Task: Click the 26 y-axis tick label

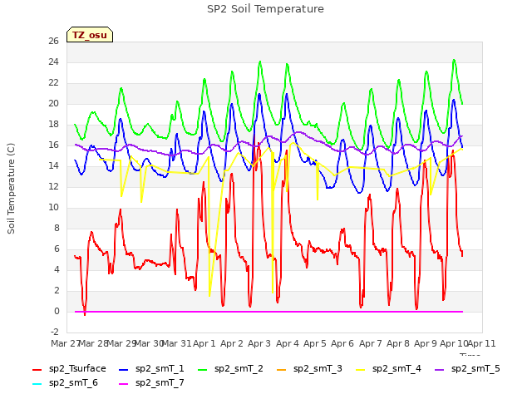Action: tap(53, 41)
